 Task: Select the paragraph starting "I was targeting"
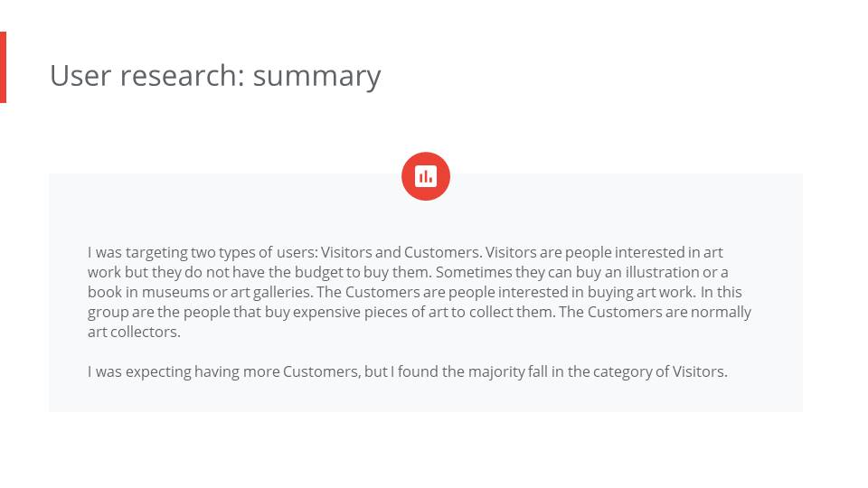coord(419,292)
